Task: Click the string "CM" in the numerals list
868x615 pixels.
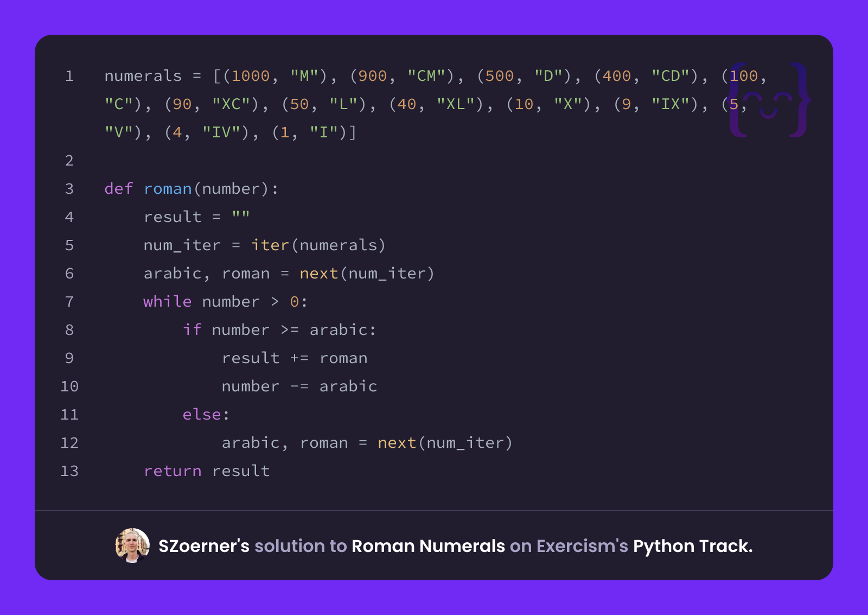Action: click(x=426, y=75)
